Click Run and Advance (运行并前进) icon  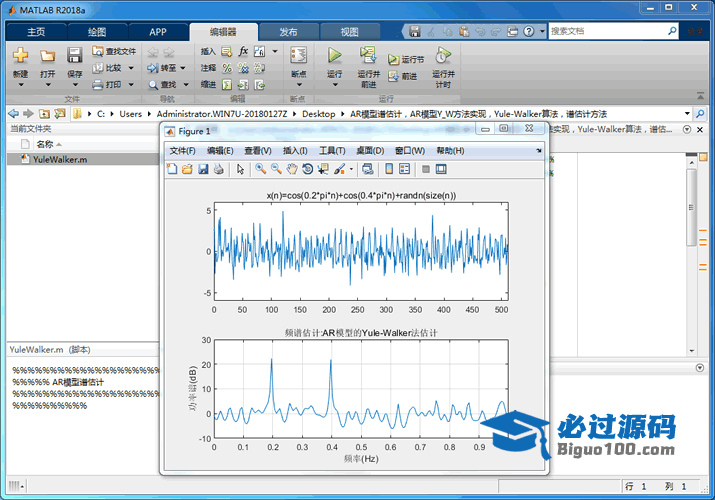coord(368,55)
